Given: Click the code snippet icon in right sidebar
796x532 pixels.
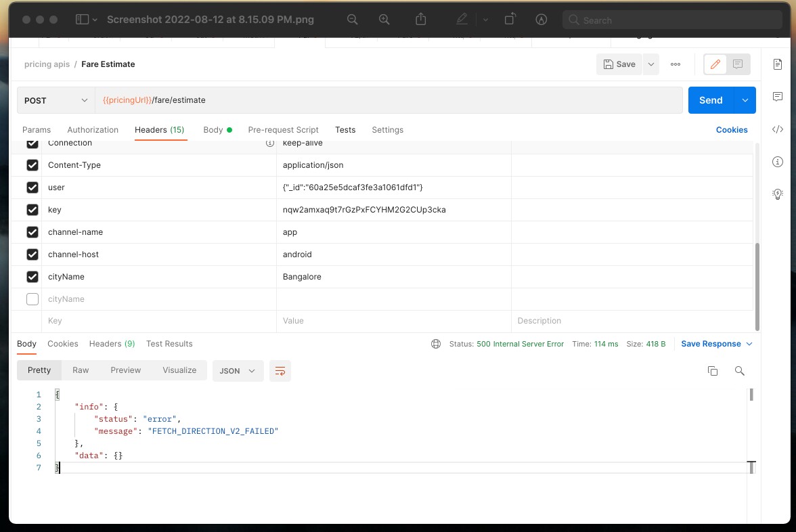Looking at the screenshot, I should pos(778,129).
